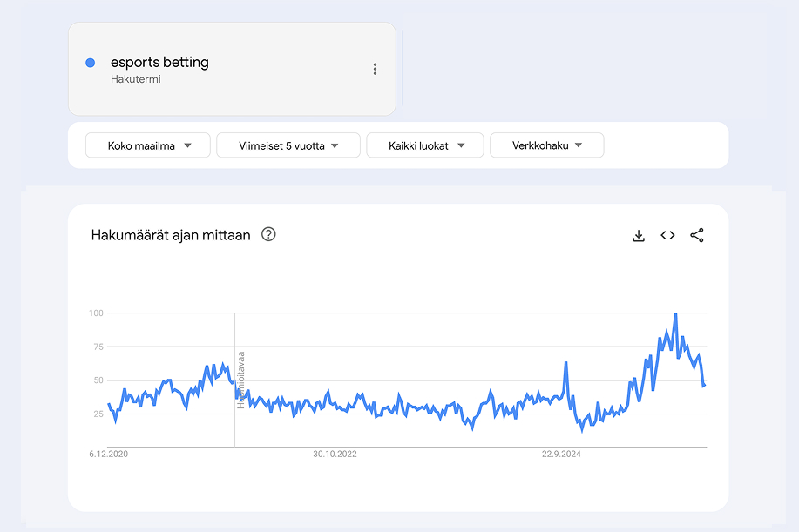Click the chart title 'Hakumäärät ajan mittaan'
The width and height of the screenshot is (799, 532).
click(x=169, y=234)
